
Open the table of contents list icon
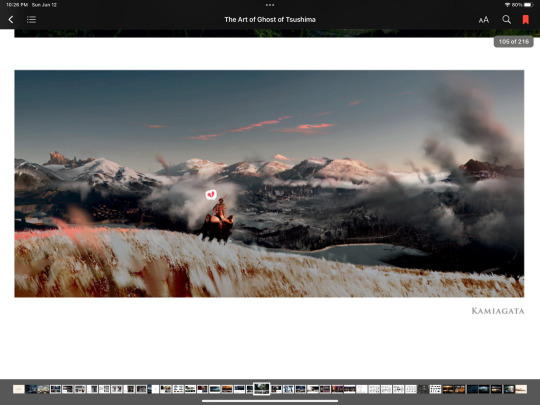pyautogui.click(x=31, y=20)
